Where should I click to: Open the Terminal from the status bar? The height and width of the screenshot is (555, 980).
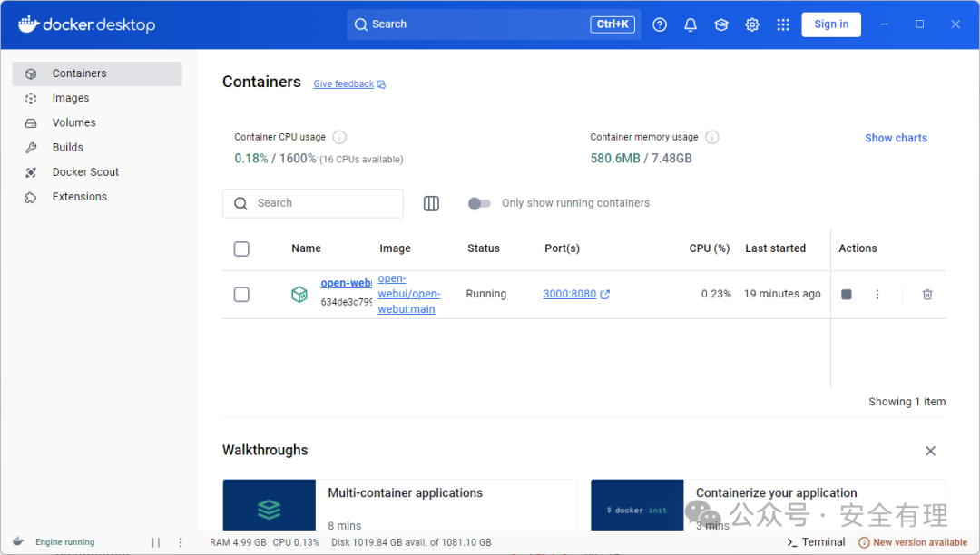(816, 542)
